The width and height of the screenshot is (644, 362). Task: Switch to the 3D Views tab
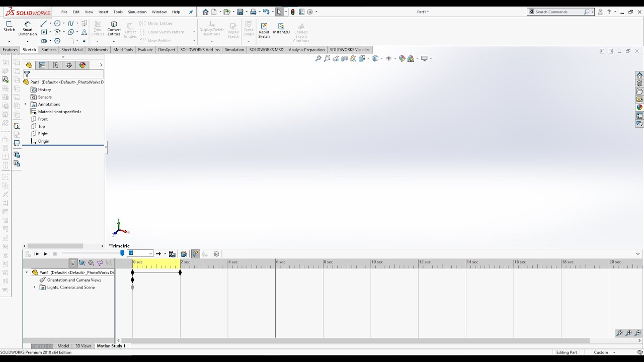pos(84,346)
